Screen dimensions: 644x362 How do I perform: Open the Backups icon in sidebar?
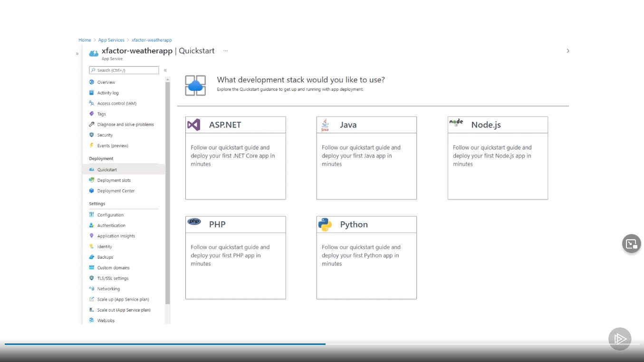click(91, 257)
